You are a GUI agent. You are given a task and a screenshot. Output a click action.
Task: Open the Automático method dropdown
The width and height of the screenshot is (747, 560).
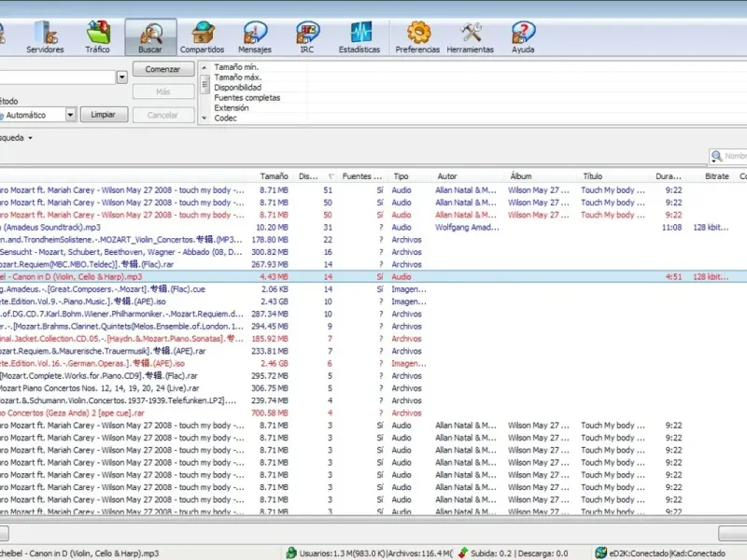[x=71, y=115]
